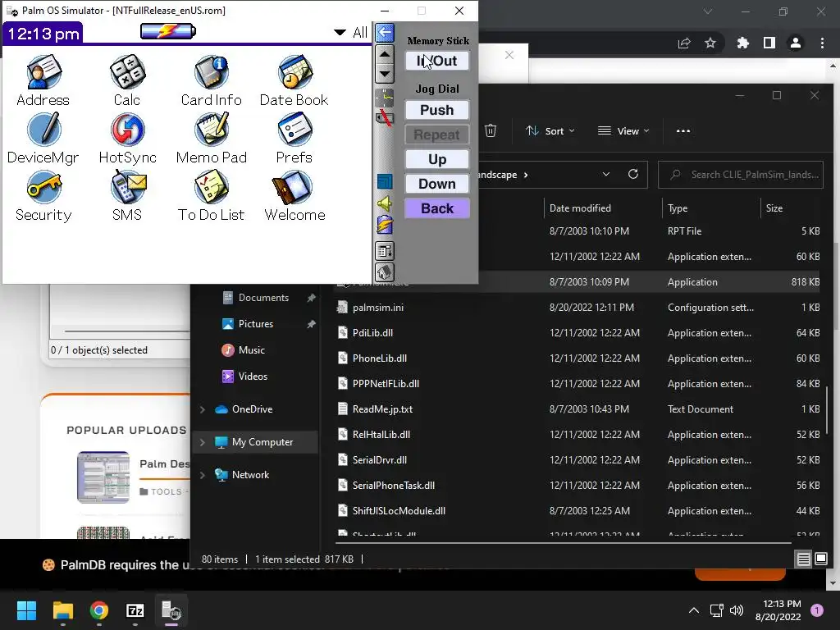Open the To Do List app

tap(211, 195)
